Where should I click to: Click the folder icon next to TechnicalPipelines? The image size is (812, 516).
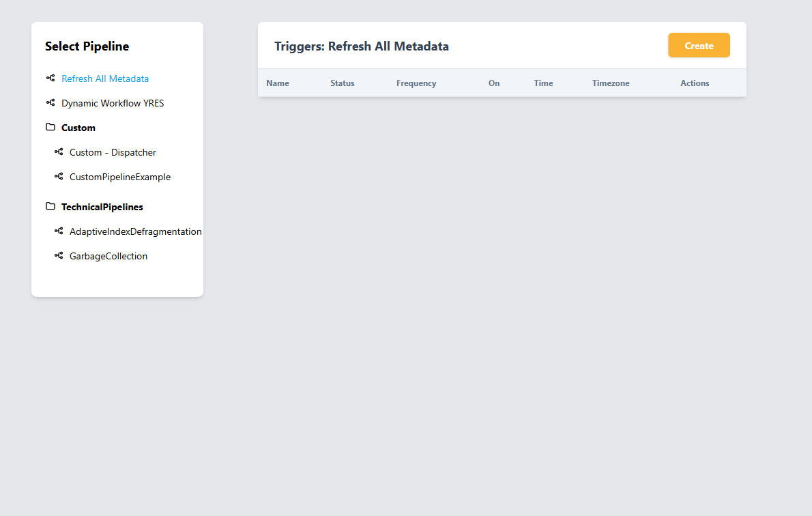pyautogui.click(x=50, y=206)
